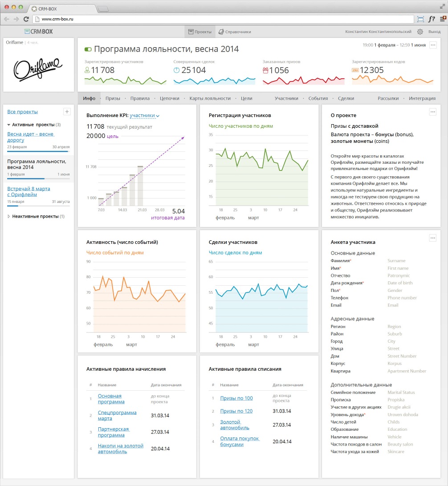448x486 pixels.
Task: Click the CRM BOX logo
Action: [x=39, y=31]
